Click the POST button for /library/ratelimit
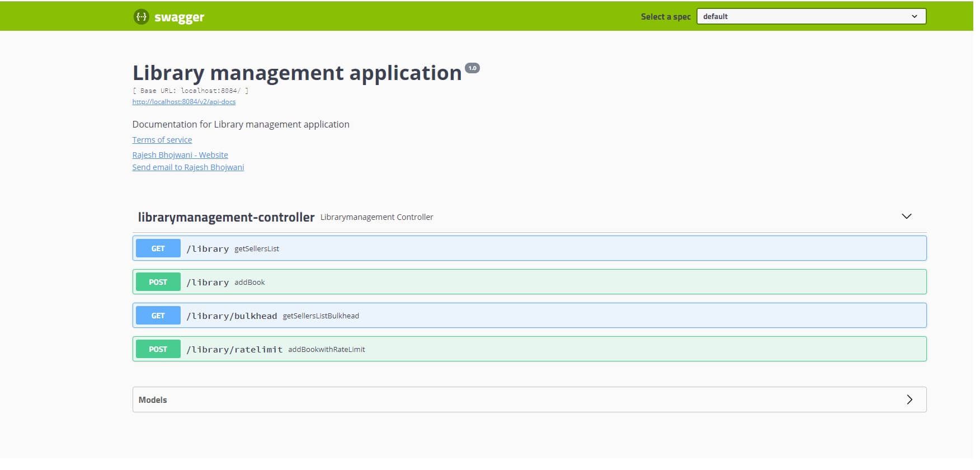The height and width of the screenshot is (470, 980). [x=158, y=349]
